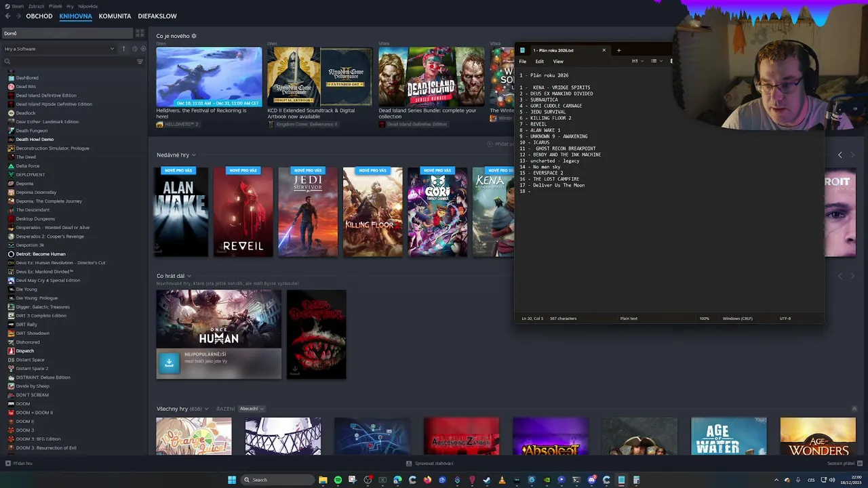The height and width of the screenshot is (488, 868).
Task: Click the sort ascending arrow in library sidebar
Action: click(x=123, y=49)
